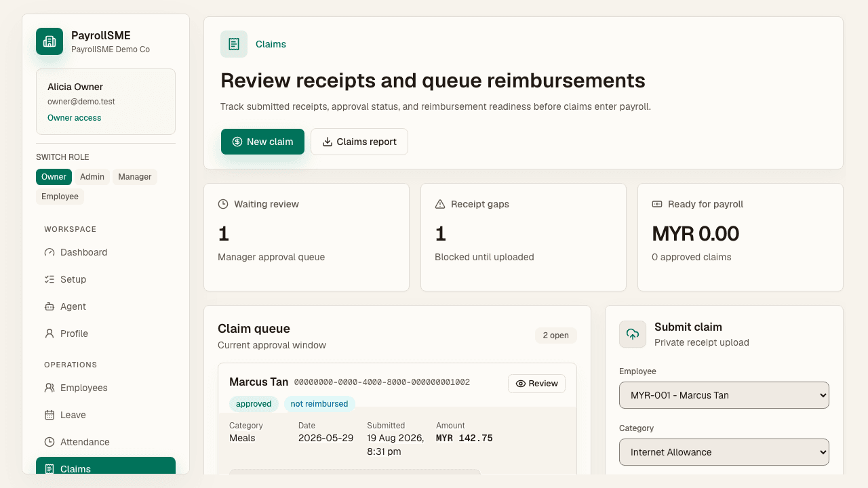The width and height of the screenshot is (868, 488).
Task: Click the PayrollSME building logo icon
Action: (x=50, y=41)
